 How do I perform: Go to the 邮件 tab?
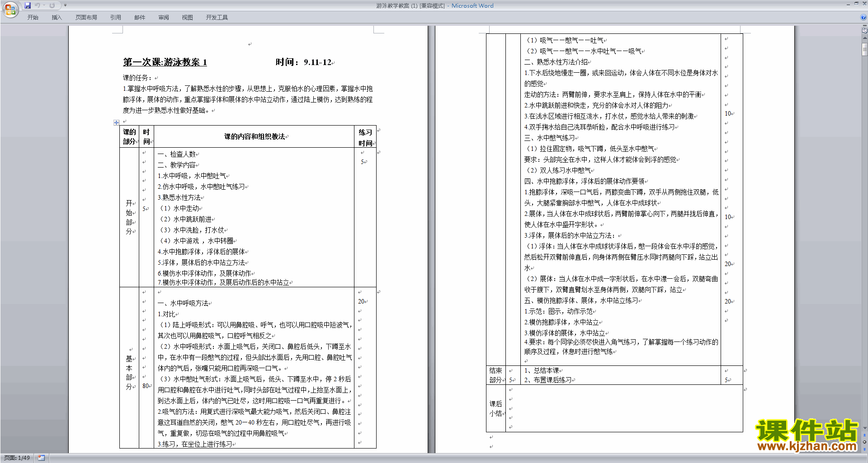(140, 18)
